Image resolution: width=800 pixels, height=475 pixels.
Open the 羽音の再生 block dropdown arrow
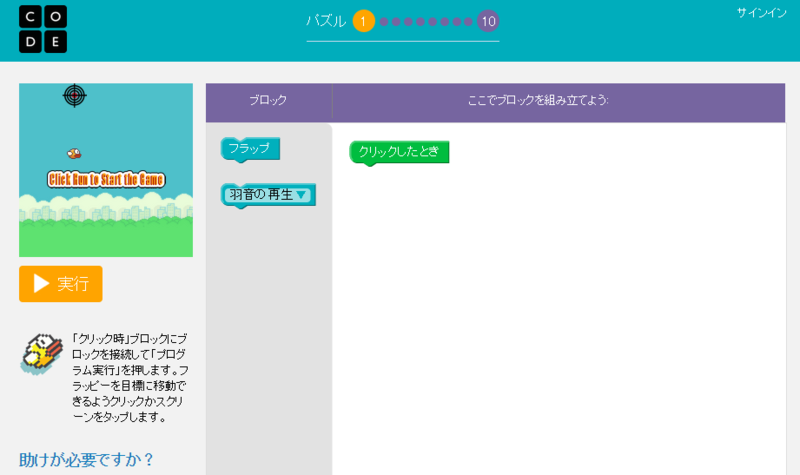(302, 195)
